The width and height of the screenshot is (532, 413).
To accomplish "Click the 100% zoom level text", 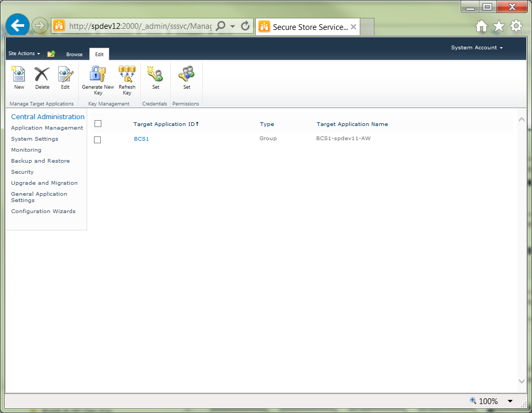I will pyautogui.click(x=488, y=401).
